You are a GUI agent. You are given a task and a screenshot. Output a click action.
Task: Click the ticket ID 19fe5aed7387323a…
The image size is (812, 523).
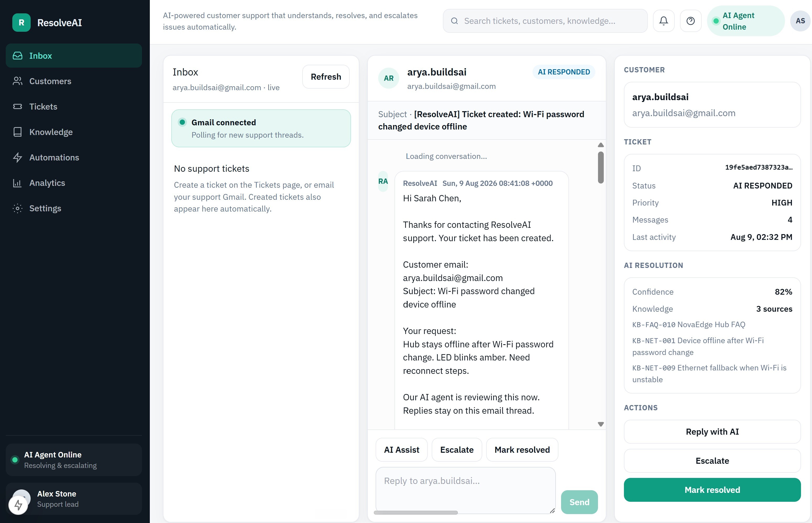759,168
